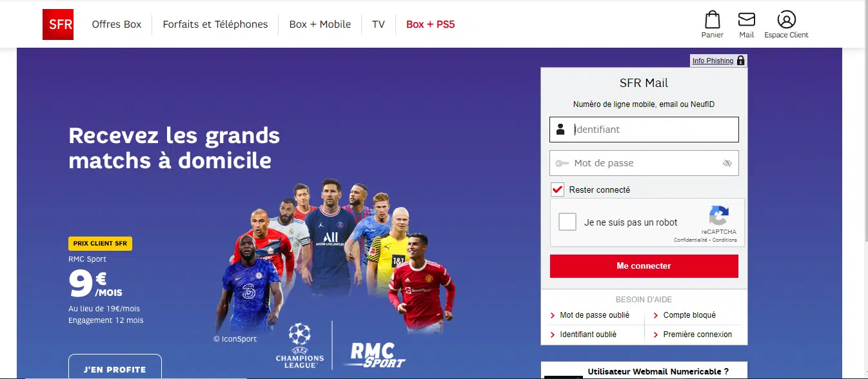The width and height of the screenshot is (868, 379).
Task: Tick the Je ne suis pas un robot box
Action: click(x=567, y=222)
